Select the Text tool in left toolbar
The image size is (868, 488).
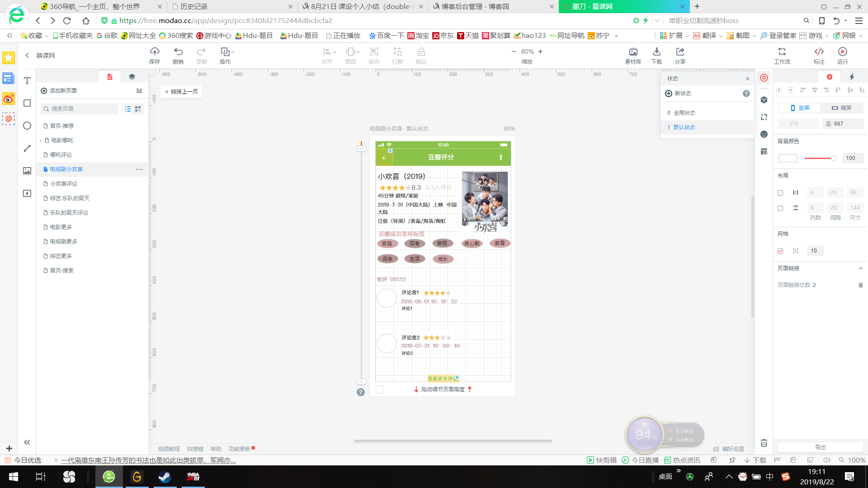coord(27,81)
